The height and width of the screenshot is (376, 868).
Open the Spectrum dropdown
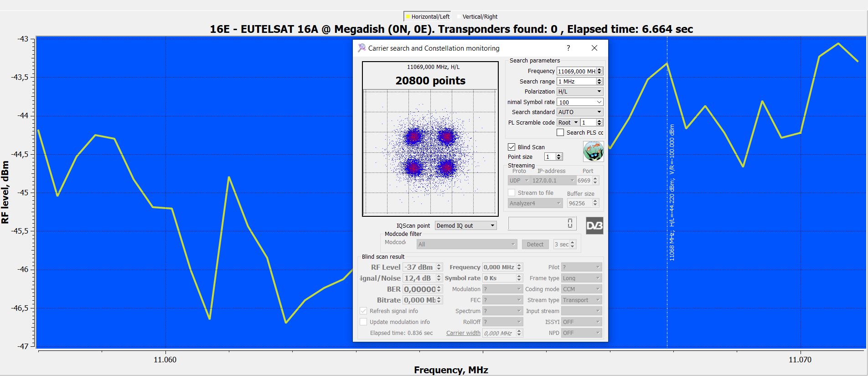502,311
